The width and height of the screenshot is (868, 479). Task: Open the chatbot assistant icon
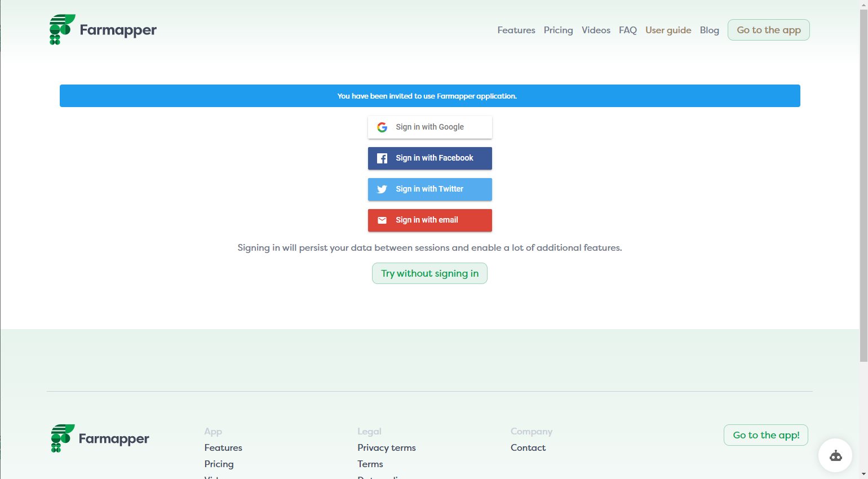pyautogui.click(x=835, y=455)
